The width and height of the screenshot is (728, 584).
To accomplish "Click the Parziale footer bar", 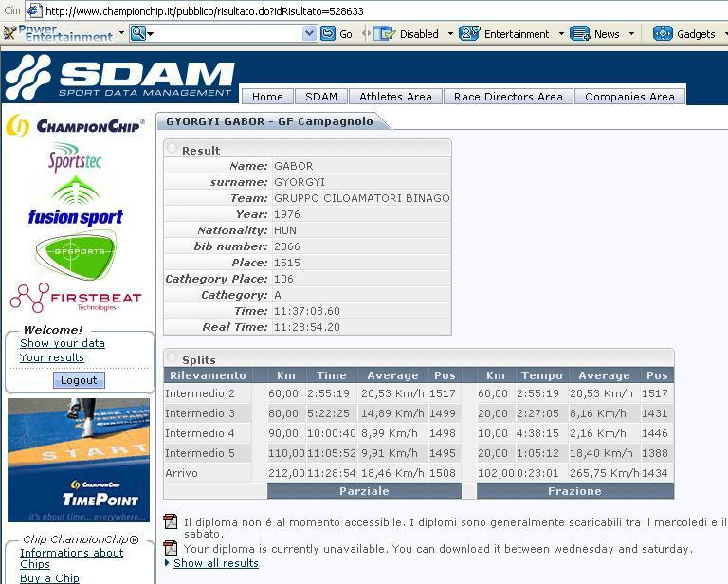I will (x=364, y=491).
